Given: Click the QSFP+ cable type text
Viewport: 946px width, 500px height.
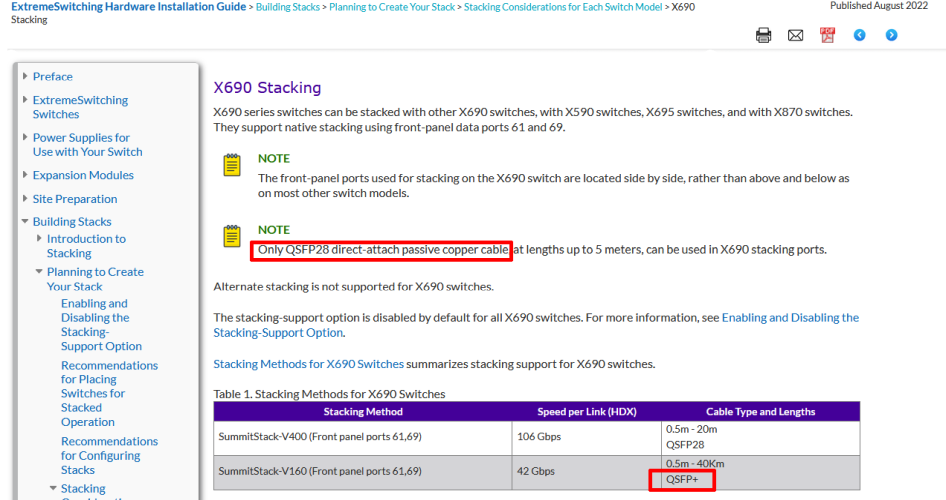Looking at the screenshot, I should click(682, 479).
